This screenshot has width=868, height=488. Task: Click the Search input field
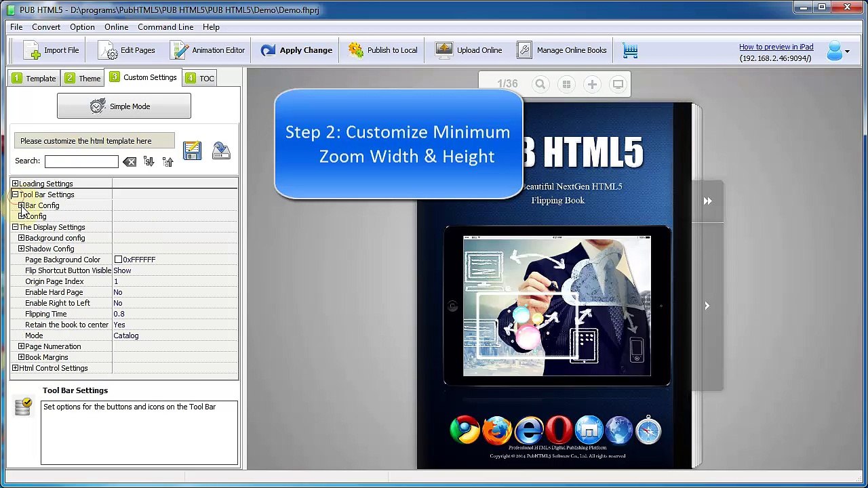pyautogui.click(x=81, y=161)
